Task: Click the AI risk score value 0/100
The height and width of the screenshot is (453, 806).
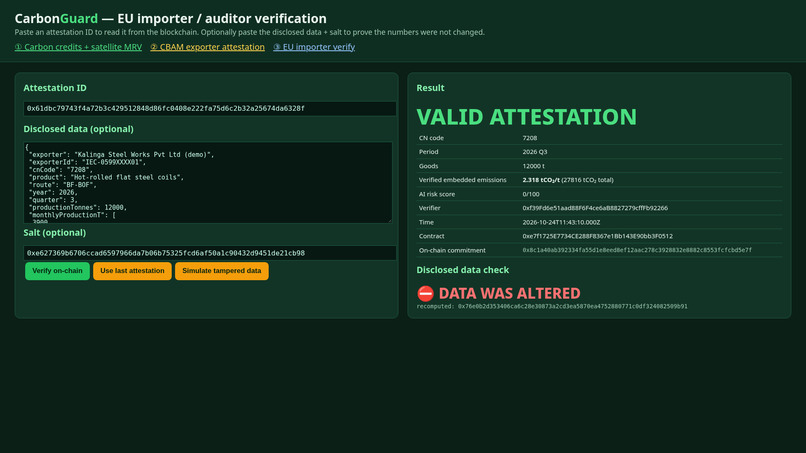Action: click(531, 194)
